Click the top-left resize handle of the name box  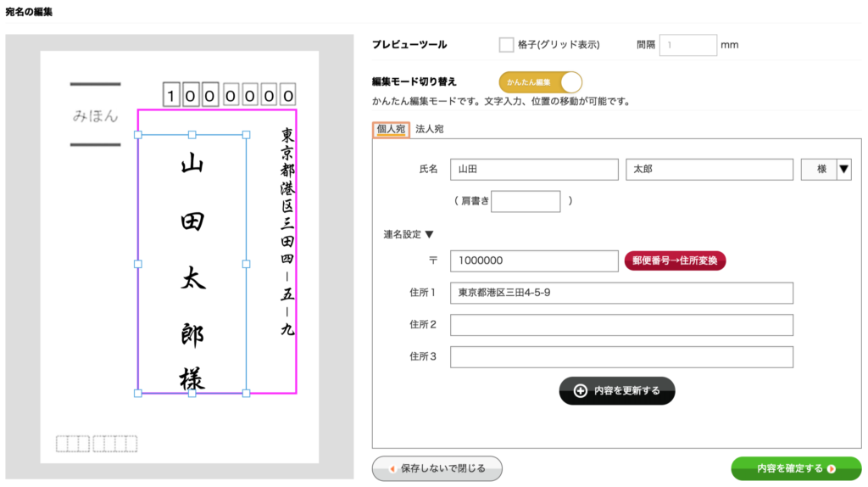[138, 135]
